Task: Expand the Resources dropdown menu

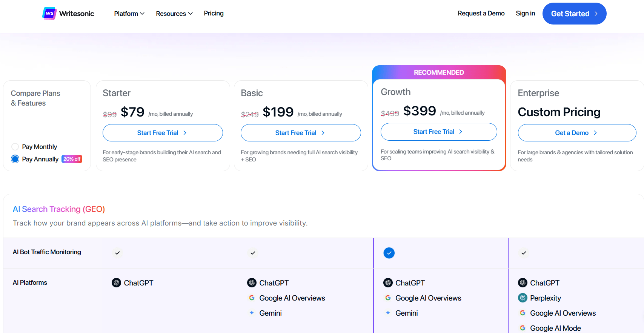Action: tap(174, 14)
